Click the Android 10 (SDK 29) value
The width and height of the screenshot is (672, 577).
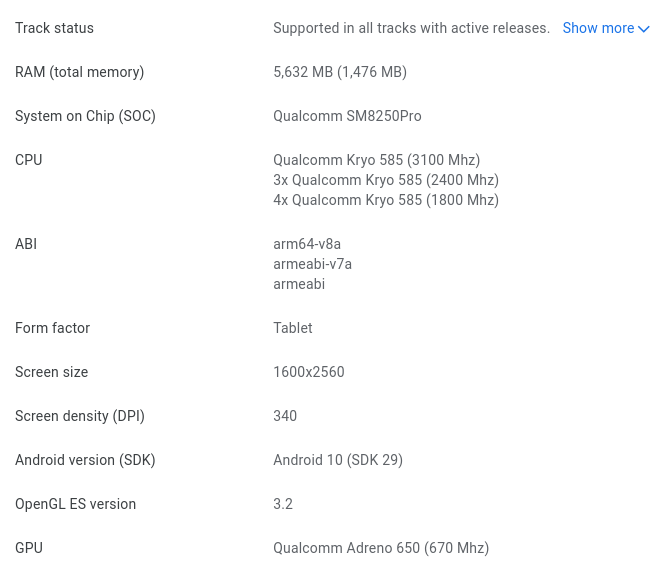click(337, 460)
